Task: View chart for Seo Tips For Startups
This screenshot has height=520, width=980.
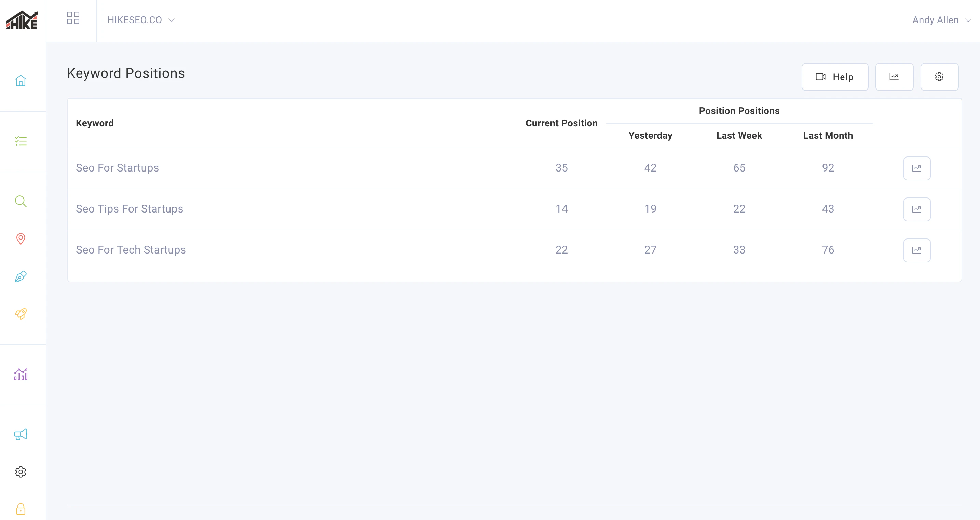Action: (916, 209)
